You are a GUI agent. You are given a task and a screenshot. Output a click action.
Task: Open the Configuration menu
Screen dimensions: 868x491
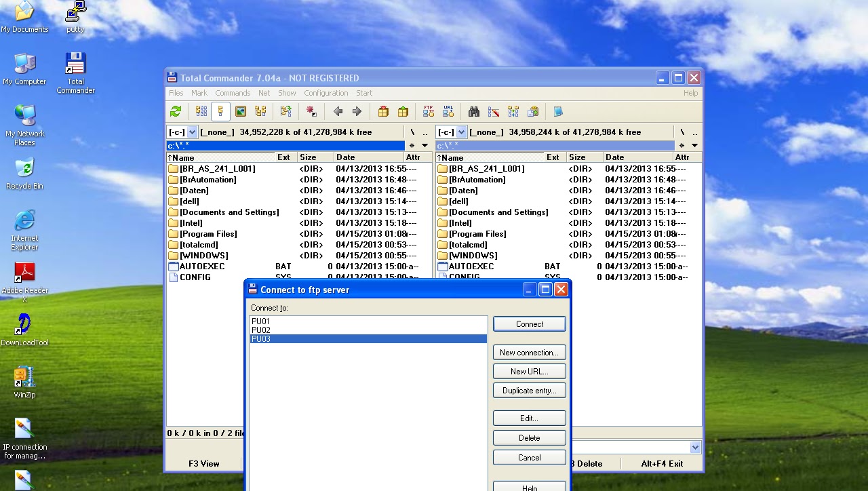[x=326, y=93]
